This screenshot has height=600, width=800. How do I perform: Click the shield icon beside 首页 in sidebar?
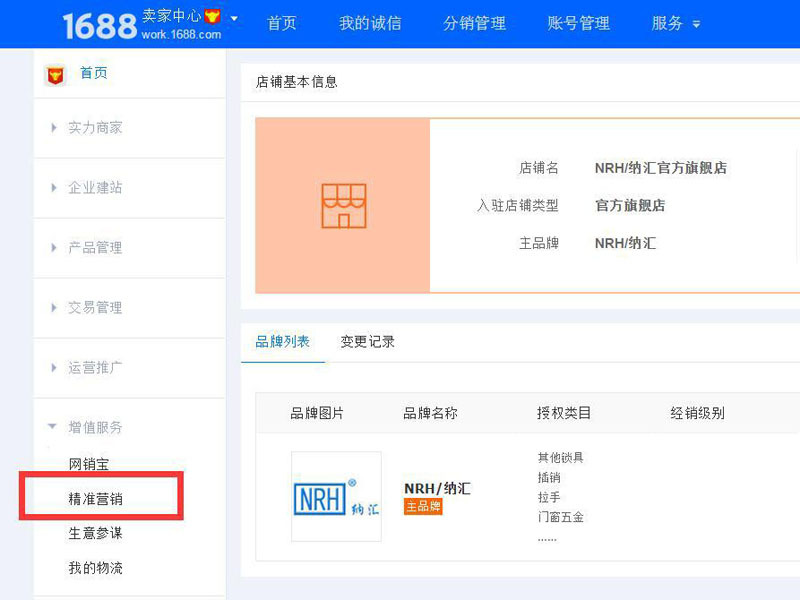(56, 74)
